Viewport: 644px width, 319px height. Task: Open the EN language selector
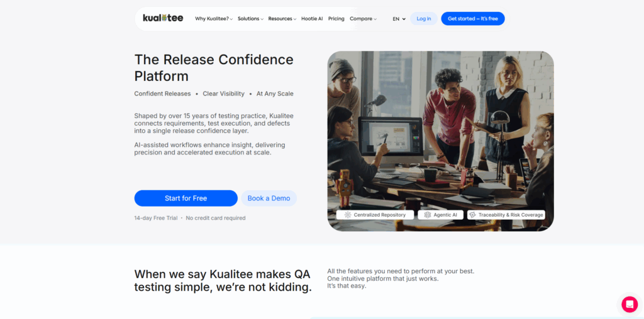coord(399,19)
